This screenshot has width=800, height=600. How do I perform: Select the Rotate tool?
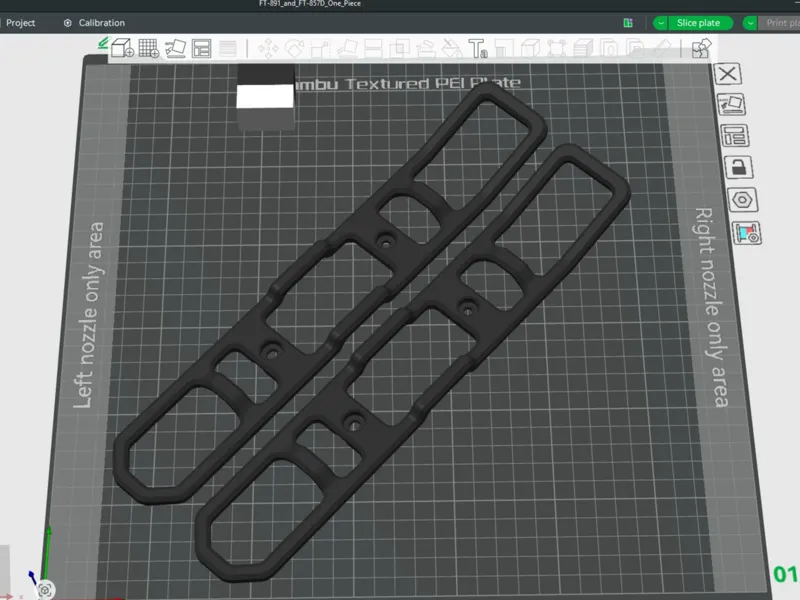(294, 49)
